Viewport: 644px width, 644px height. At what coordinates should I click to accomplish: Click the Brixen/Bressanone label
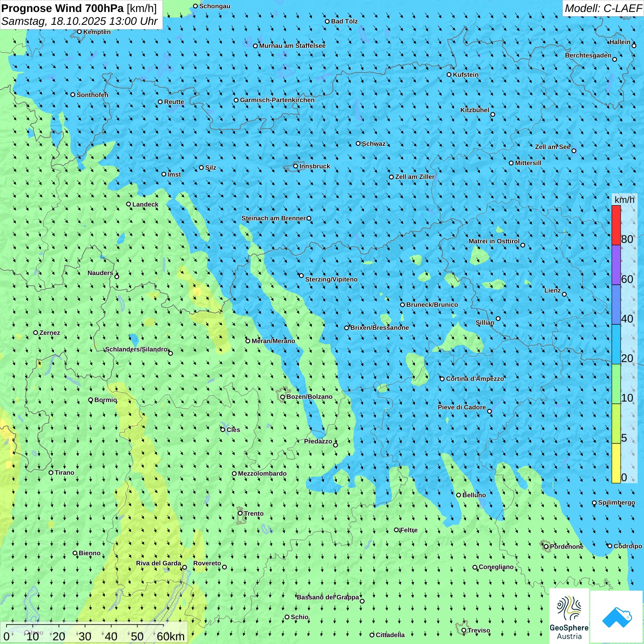click(x=379, y=328)
